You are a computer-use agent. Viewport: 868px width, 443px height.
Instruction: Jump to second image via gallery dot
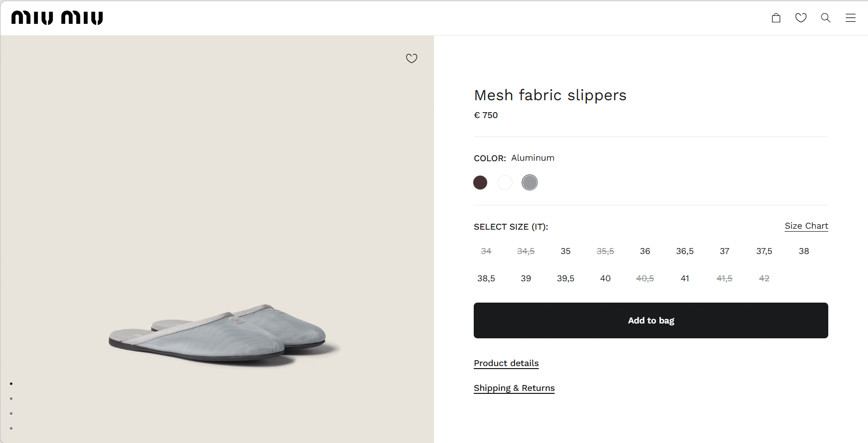coord(11,398)
